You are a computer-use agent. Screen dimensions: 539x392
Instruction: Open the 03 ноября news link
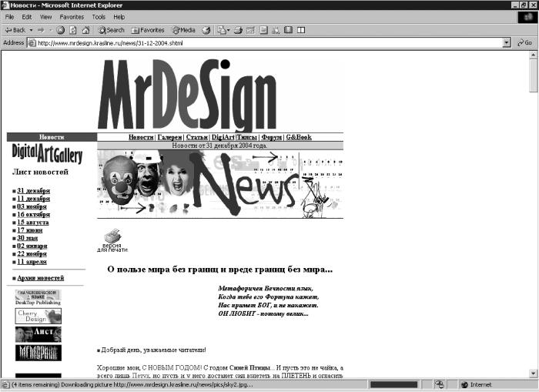click(32, 206)
